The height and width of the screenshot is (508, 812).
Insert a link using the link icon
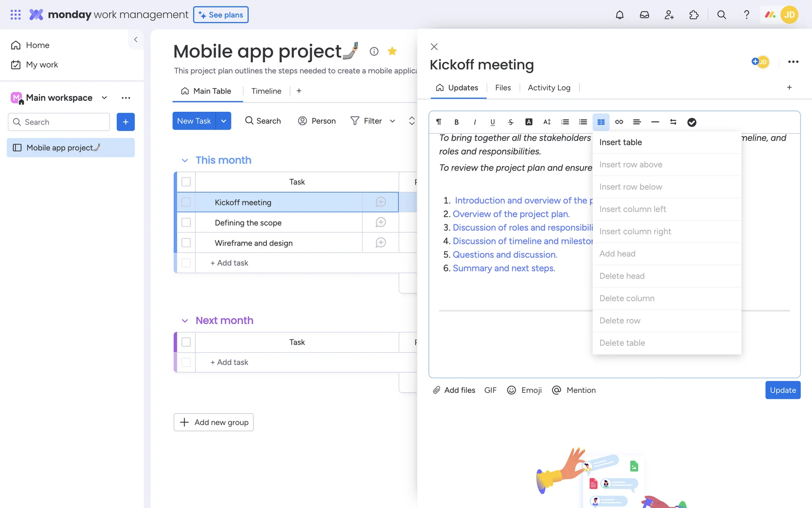coord(619,122)
